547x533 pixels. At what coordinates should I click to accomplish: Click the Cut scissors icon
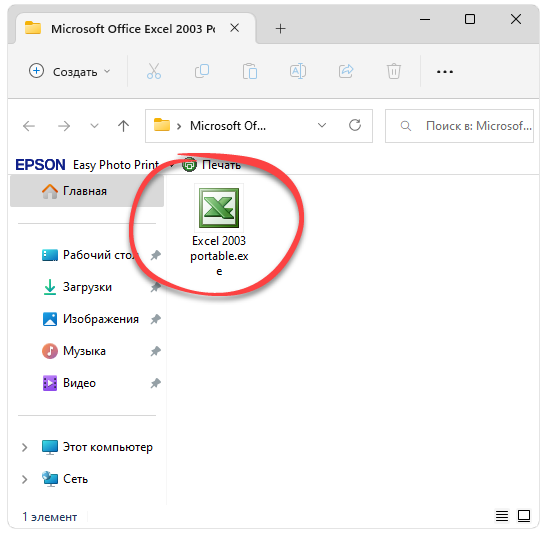(154, 72)
